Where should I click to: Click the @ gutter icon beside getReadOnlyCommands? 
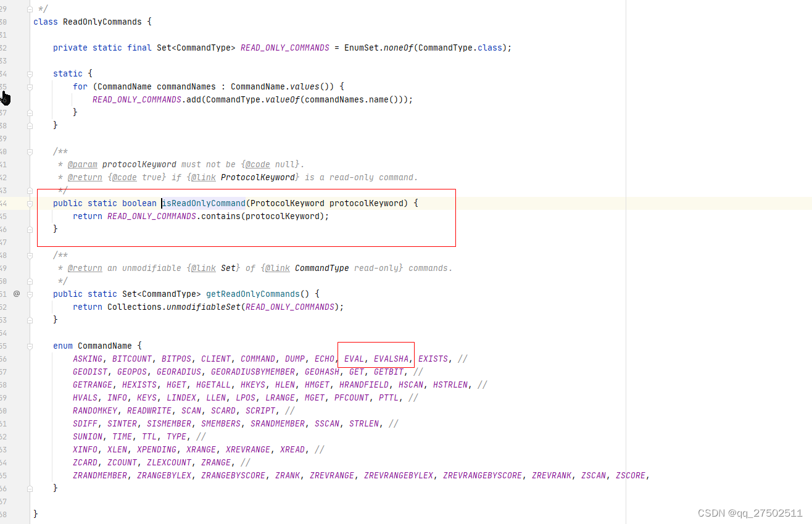coord(17,294)
